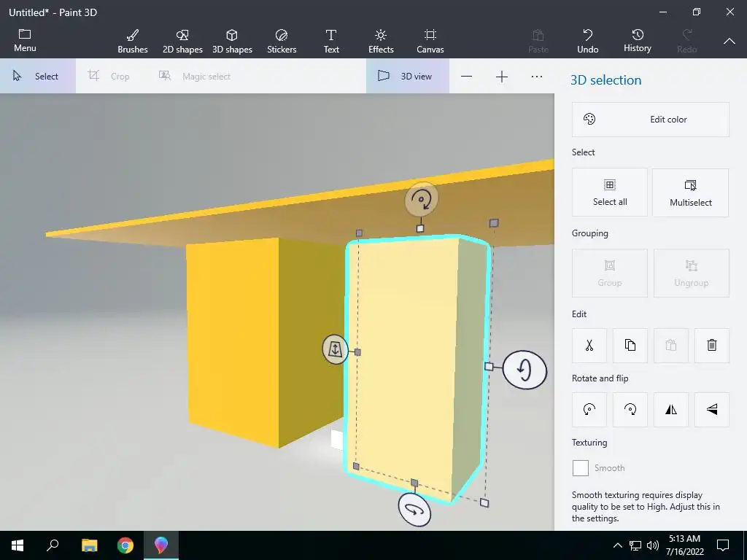Click the X-axis rotation handle below object
This screenshot has height=560, width=747.
click(414, 510)
